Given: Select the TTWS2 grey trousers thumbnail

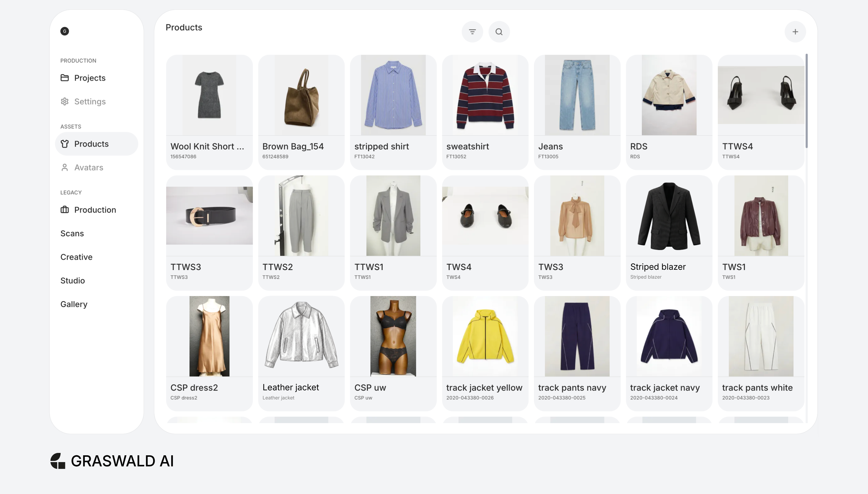Looking at the screenshot, I should pos(301,215).
